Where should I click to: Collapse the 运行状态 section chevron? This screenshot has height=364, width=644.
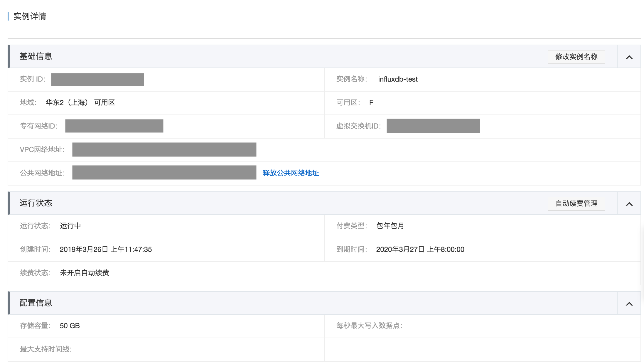[629, 204]
